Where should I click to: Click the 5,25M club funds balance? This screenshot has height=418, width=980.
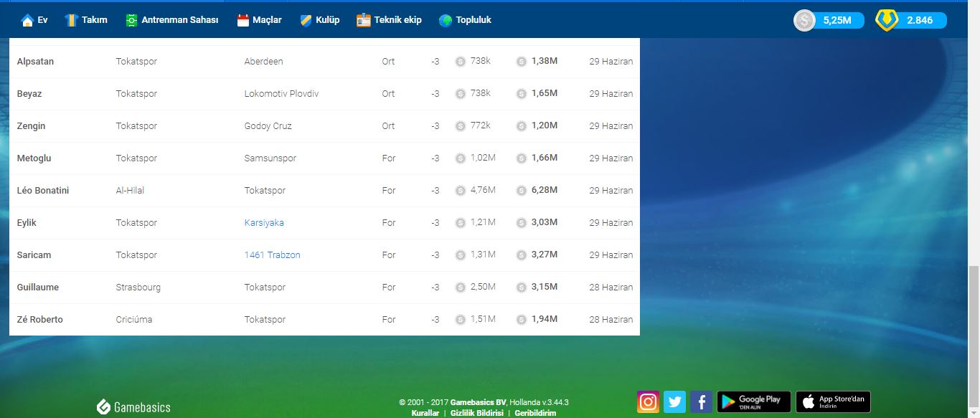(x=837, y=20)
